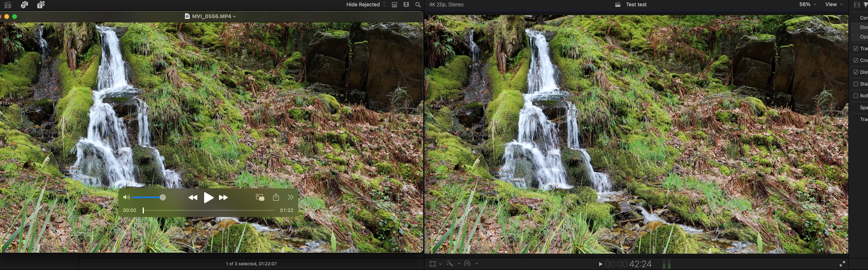Click the Transform tool icon below viewer

(433, 264)
